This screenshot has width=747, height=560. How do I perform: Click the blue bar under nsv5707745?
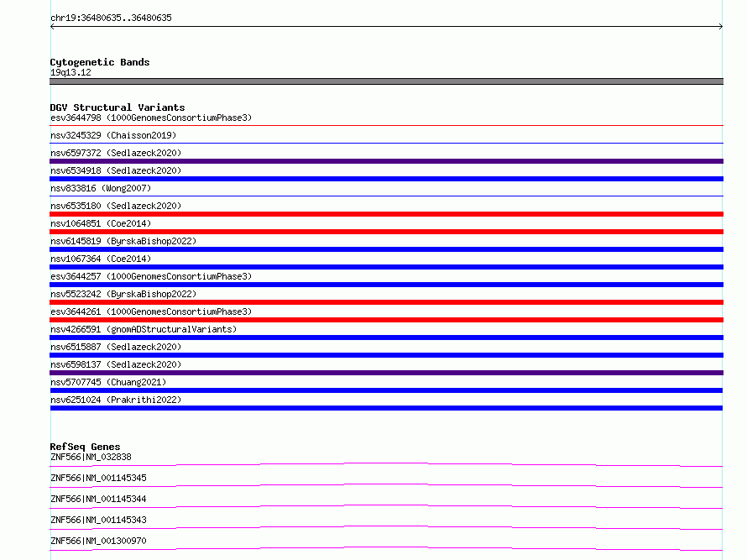click(386, 390)
